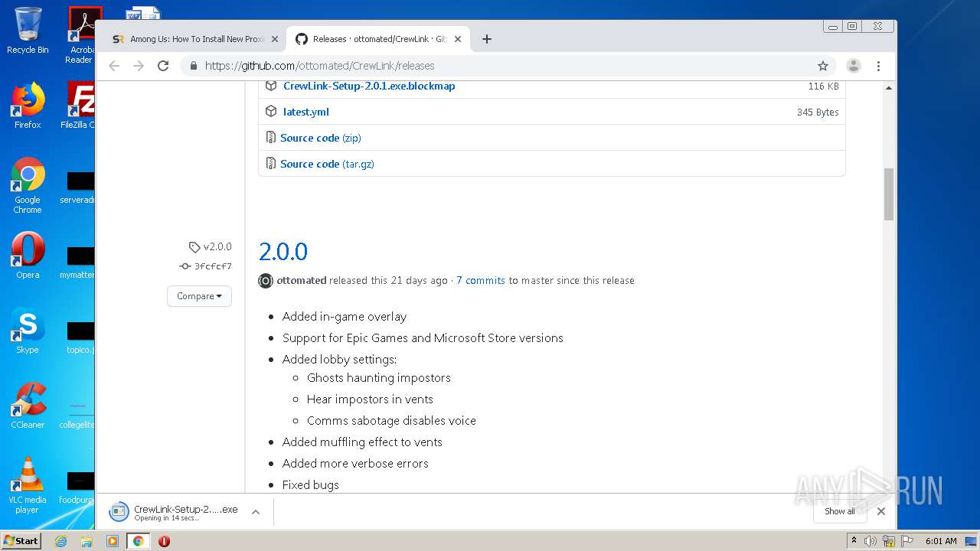Select the FileZilla desktop icon
This screenshot has height=551, width=980.
78,106
